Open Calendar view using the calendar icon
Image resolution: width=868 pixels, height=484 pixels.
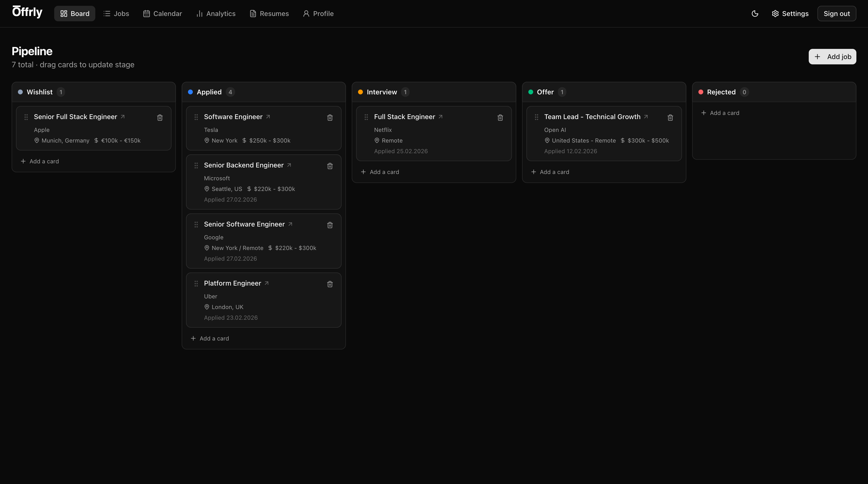tap(163, 14)
